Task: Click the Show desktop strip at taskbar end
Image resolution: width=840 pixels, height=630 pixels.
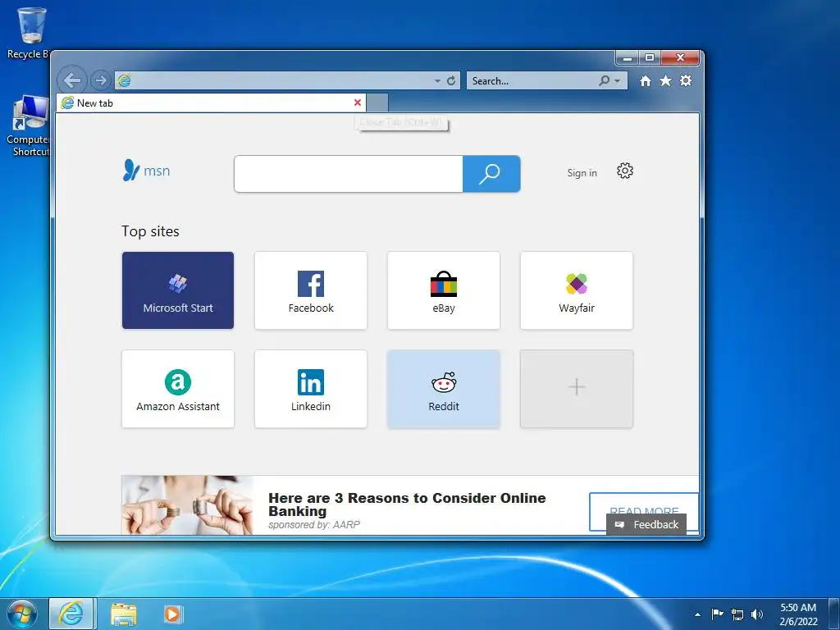Action: tap(834, 614)
